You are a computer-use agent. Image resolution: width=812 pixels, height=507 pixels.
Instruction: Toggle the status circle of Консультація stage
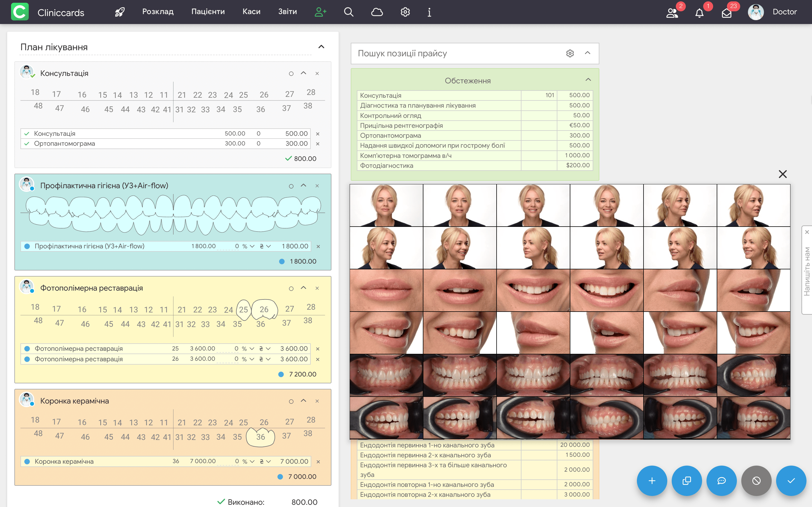point(291,73)
